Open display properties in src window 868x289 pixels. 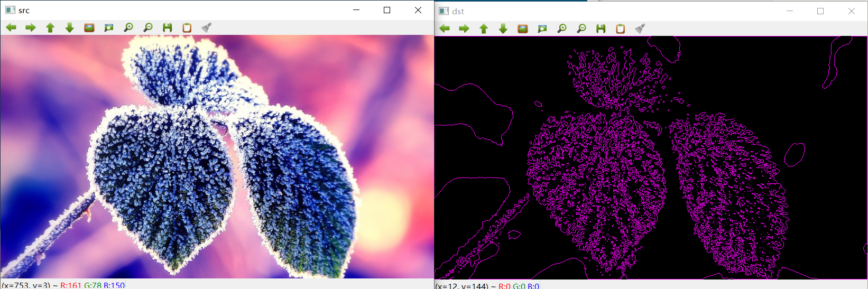207,27
